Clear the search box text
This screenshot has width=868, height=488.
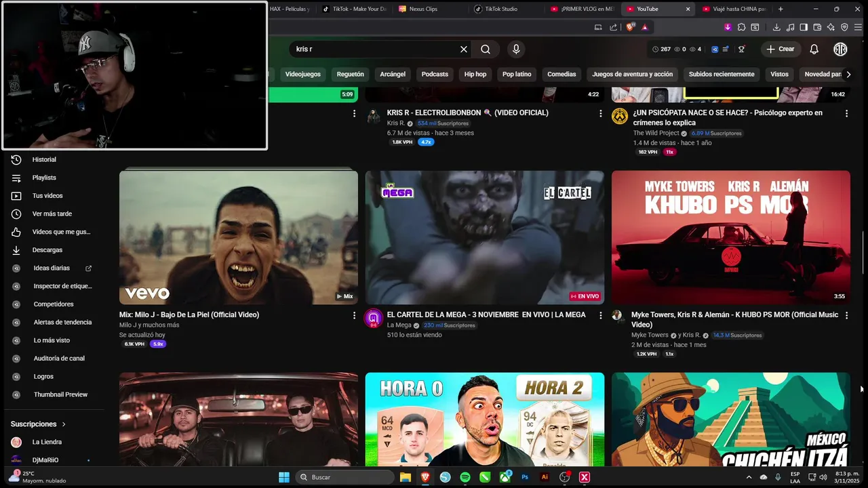pos(464,49)
